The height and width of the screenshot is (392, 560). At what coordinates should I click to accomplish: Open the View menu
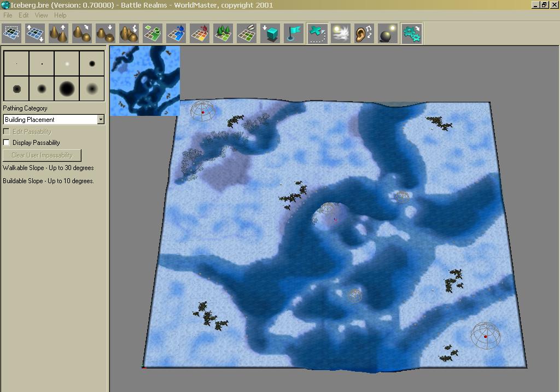[41, 15]
